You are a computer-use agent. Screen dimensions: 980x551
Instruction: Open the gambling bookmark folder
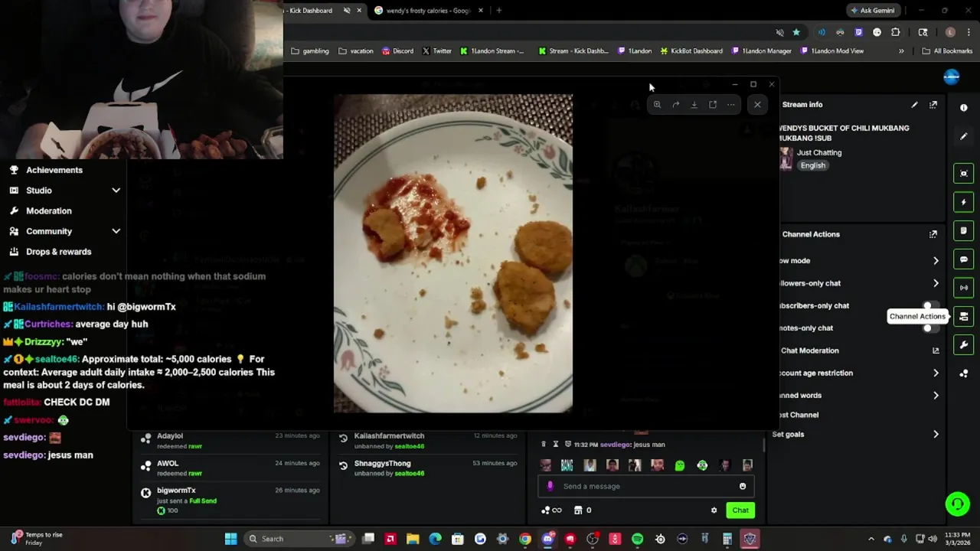click(x=310, y=51)
